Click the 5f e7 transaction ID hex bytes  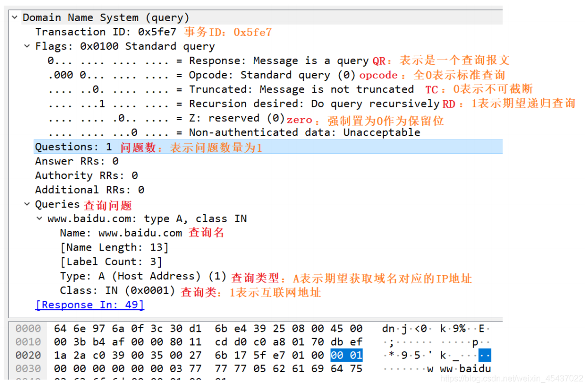pos(269,355)
